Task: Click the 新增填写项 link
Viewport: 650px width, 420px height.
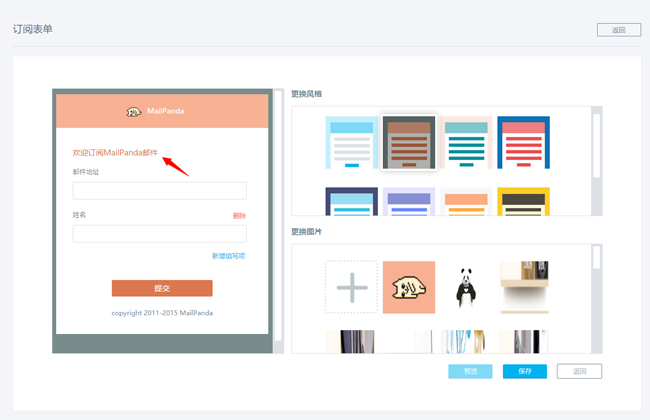Action: pos(228,256)
